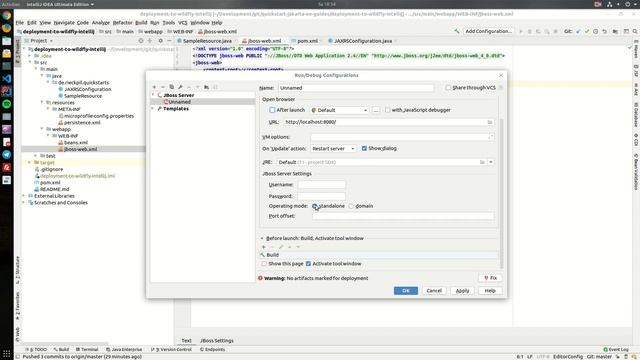
Task: Move configuration into new folder icon
Action: 207,87
